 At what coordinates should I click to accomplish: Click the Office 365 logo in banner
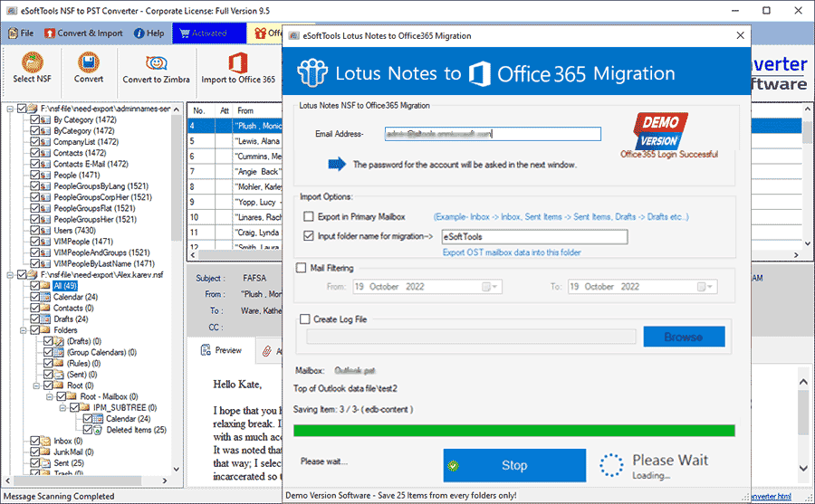pyautogui.click(x=479, y=73)
